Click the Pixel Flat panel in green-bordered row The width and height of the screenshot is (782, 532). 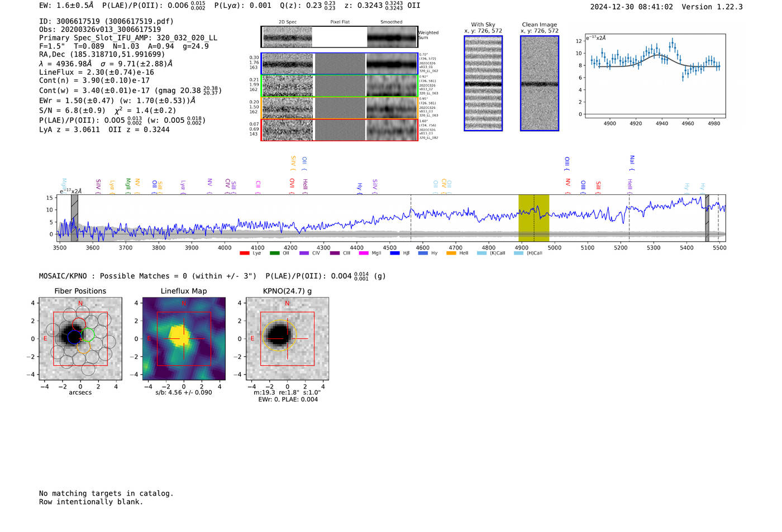340,86
